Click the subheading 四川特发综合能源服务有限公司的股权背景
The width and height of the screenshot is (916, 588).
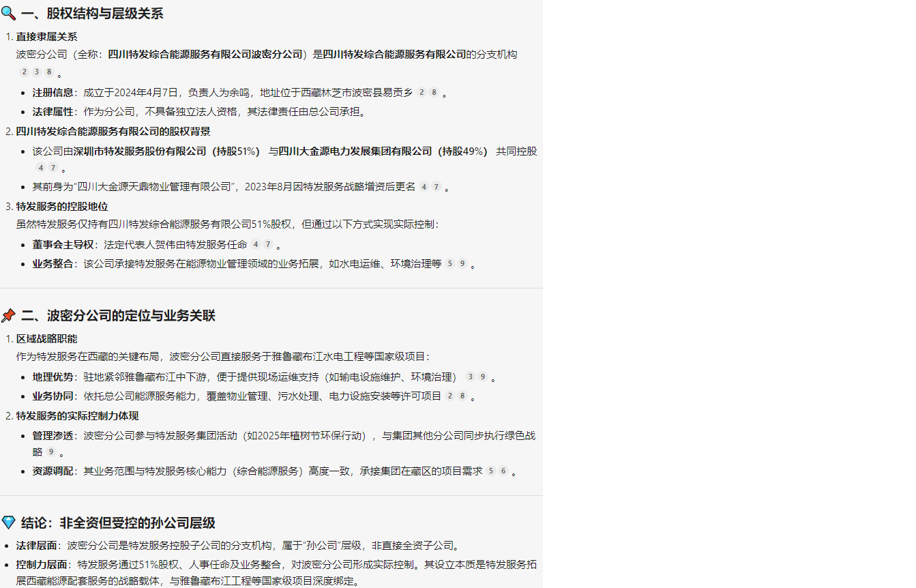tap(113, 131)
